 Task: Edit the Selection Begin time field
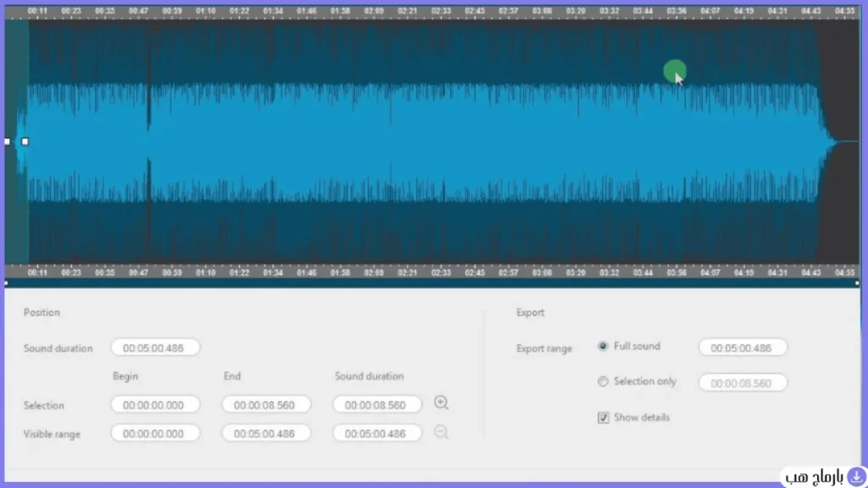[155, 405]
